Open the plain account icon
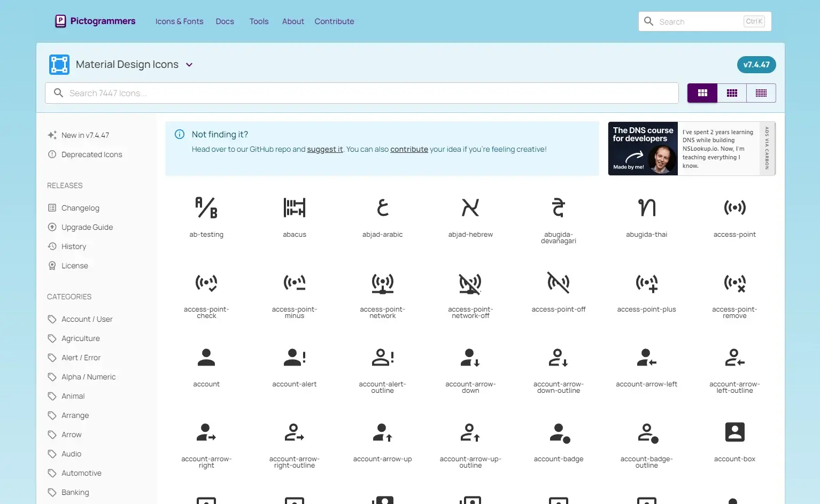 (x=206, y=357)
